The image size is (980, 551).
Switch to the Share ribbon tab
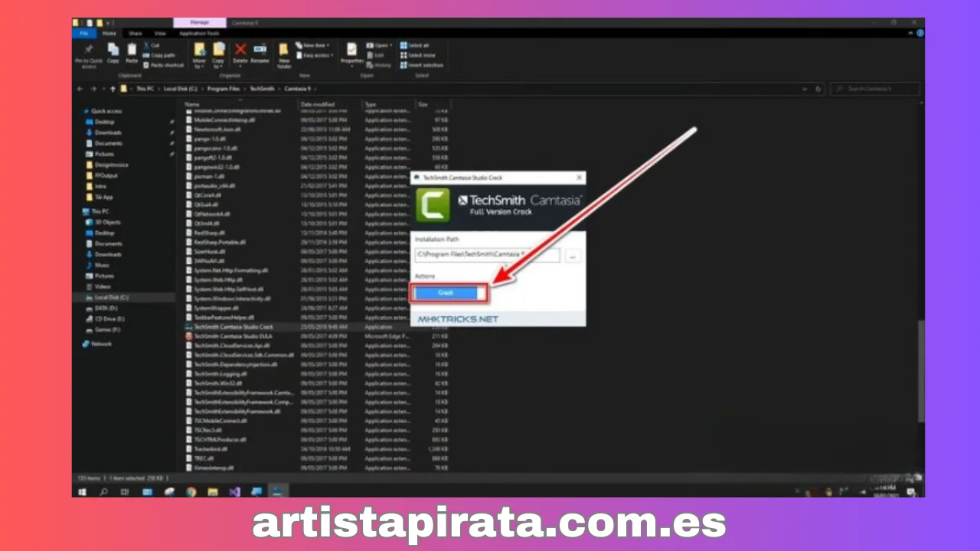tap(136, 34)
